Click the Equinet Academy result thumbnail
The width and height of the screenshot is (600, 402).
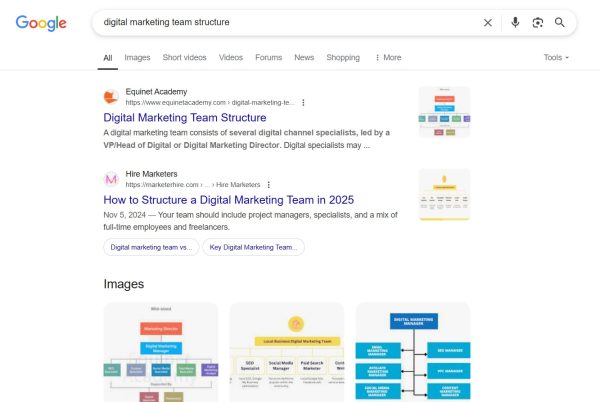tap(444, 112)
